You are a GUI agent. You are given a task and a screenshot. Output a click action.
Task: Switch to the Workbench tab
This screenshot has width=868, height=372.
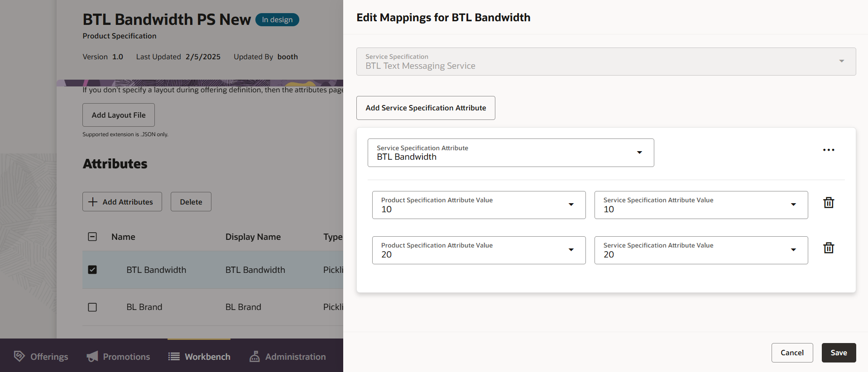coord(207,357)
